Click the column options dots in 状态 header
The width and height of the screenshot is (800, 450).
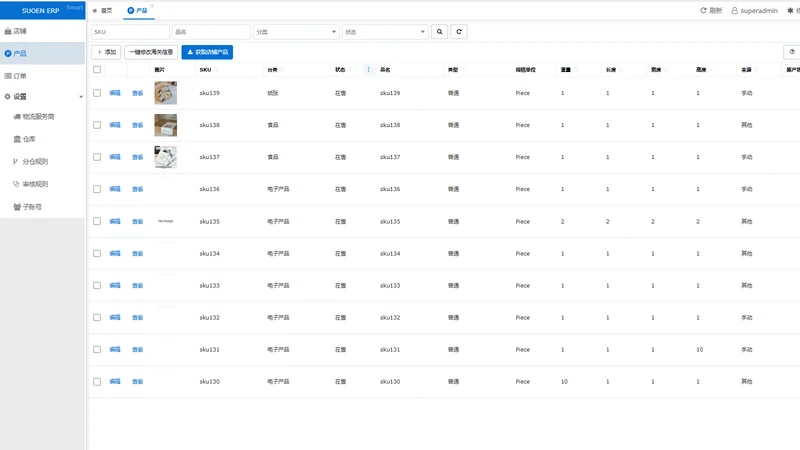click(x=368, y=69)
